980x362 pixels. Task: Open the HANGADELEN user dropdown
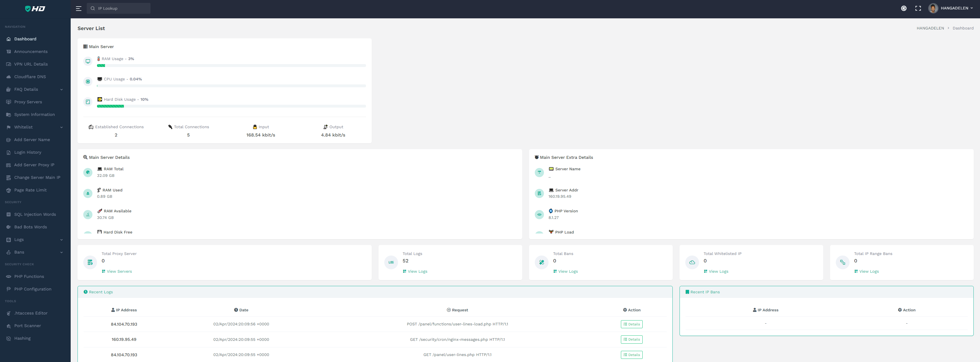click(955, 8)
